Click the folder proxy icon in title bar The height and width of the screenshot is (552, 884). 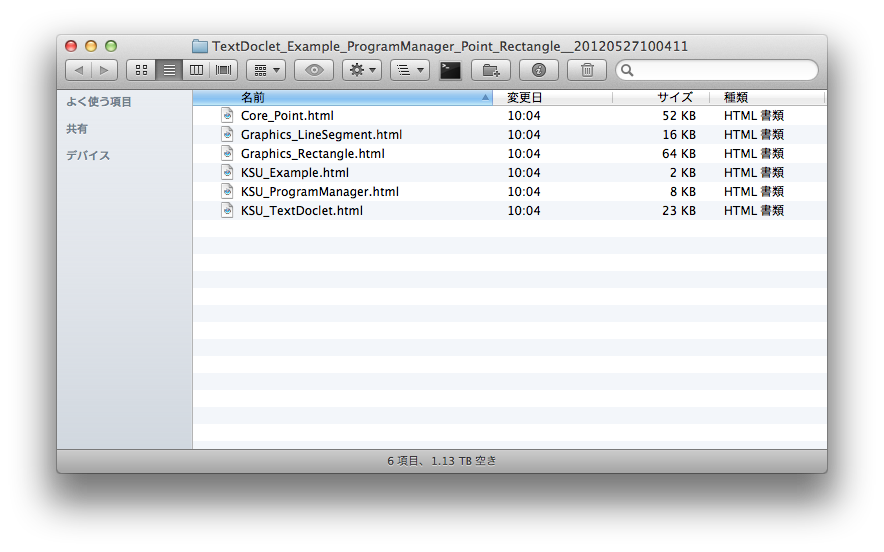(200, 46)
